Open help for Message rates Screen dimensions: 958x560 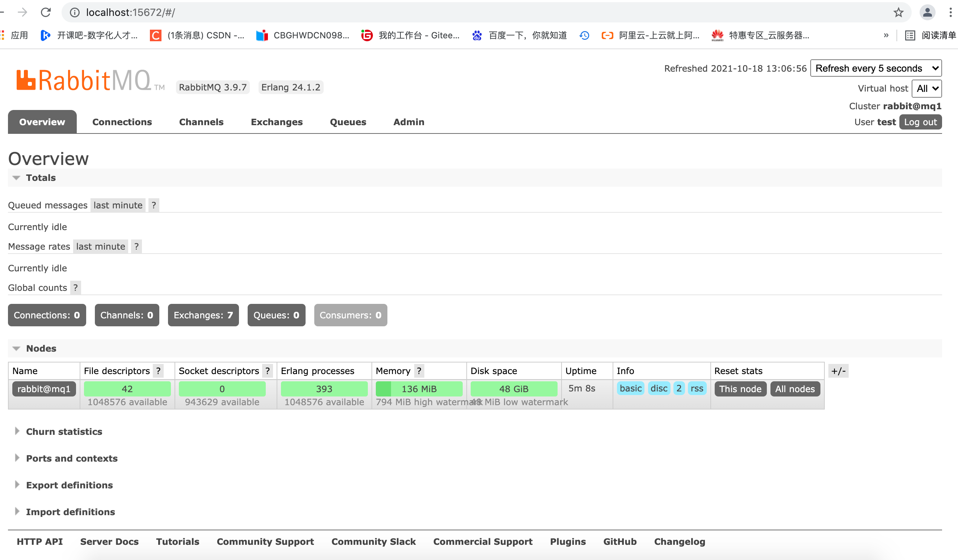pos(136,247)
